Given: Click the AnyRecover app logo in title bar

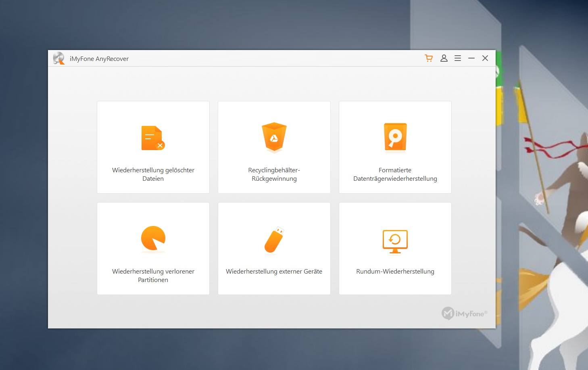Looking at the screenshot, I should (x=59, y=58).
